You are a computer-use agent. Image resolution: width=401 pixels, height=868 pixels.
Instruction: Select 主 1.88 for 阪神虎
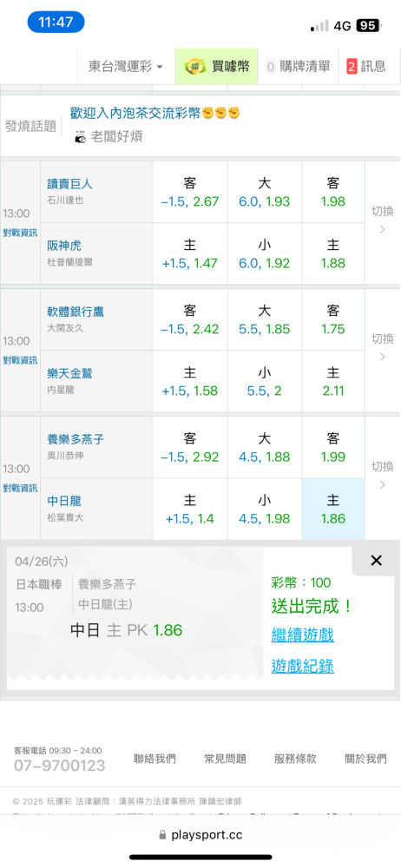333,253
